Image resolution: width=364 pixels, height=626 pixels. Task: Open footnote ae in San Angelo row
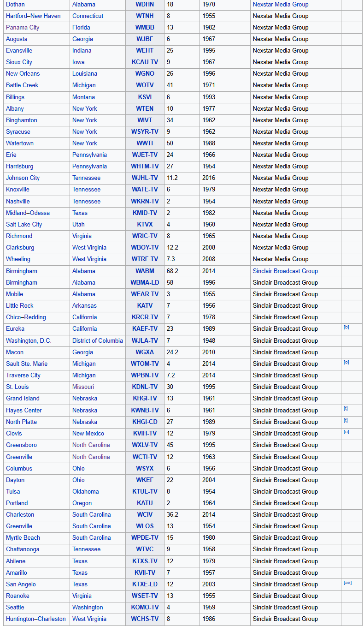(347, 583)
